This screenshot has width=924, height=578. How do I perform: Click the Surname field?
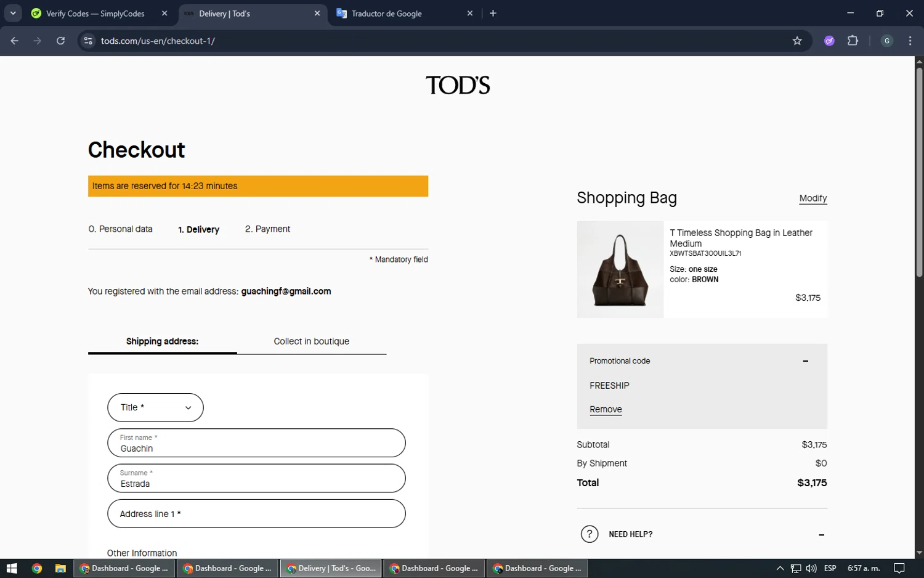pos(256,478)
